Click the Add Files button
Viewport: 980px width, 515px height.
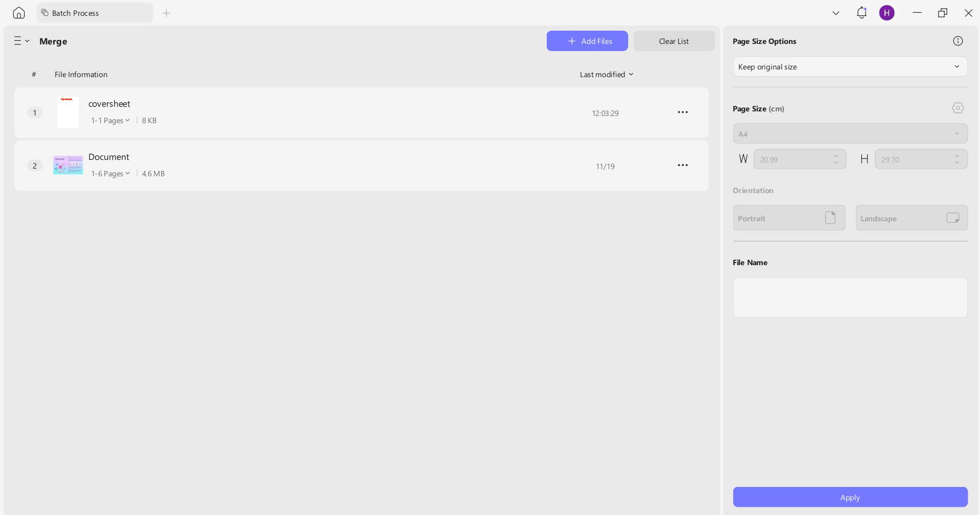tap(587, 41)
